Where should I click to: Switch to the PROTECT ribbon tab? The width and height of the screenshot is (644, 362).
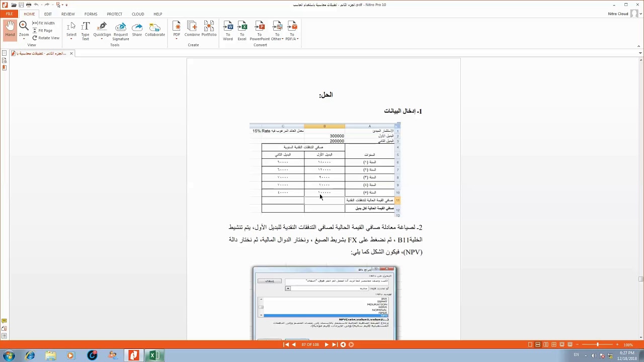pos(114,14)
